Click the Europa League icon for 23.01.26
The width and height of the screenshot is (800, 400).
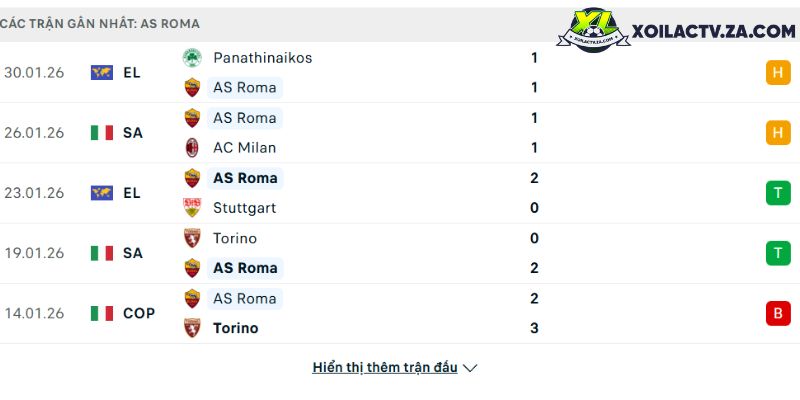coord(102,193)
